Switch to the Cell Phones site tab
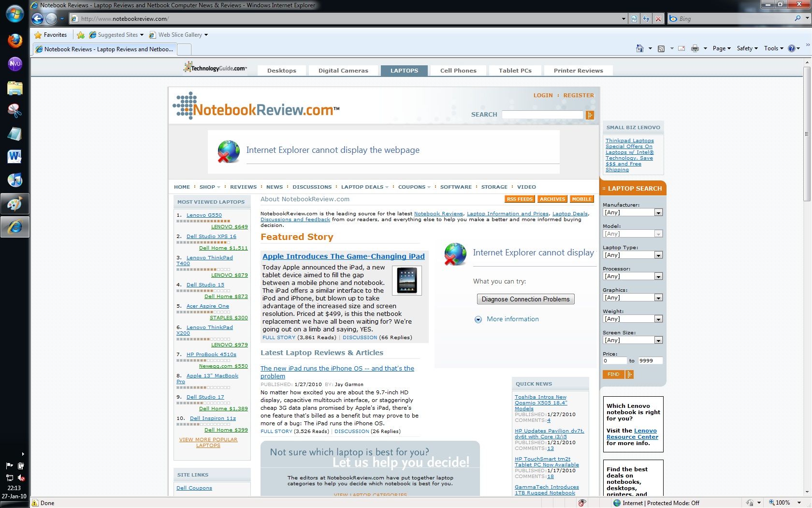The width and height of the screenshot is (812, 508). tap(458, 71)
